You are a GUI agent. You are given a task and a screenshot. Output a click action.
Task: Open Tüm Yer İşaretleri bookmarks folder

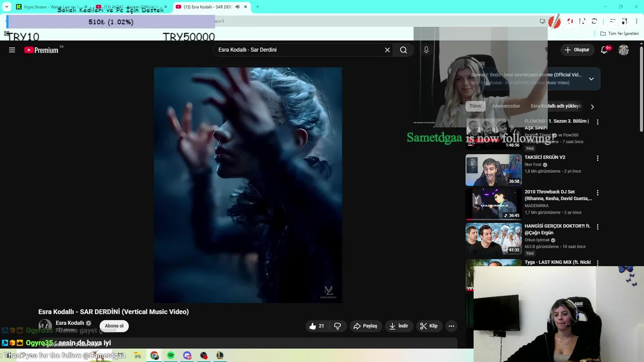tap(620, 34)
